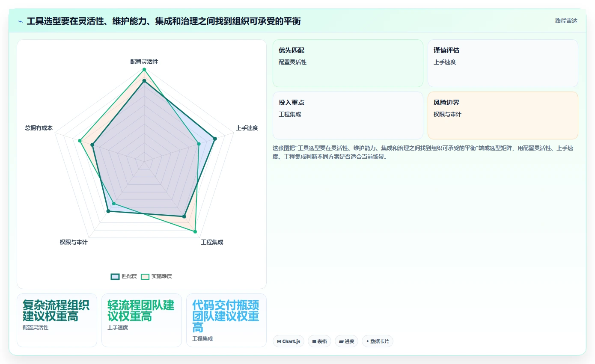The image size is (595, 364).
Task: Toggle the 实施难度 legend item
Action: (157, 276)
